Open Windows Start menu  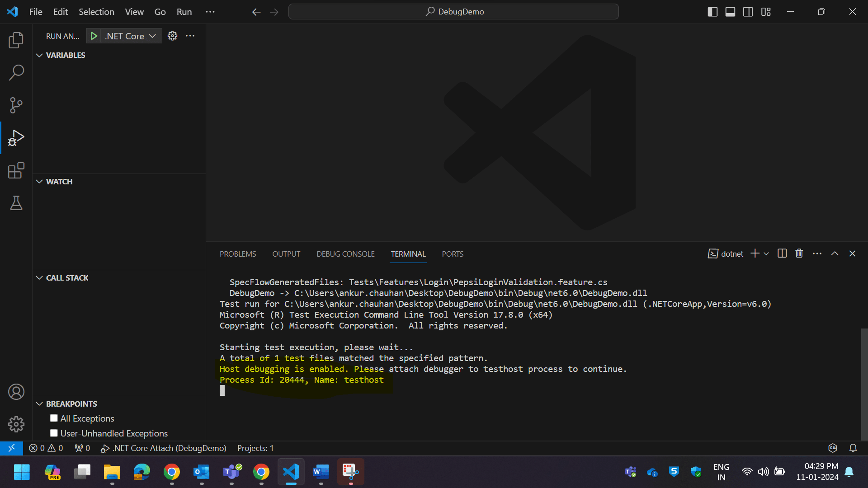[x=22, y=472]
